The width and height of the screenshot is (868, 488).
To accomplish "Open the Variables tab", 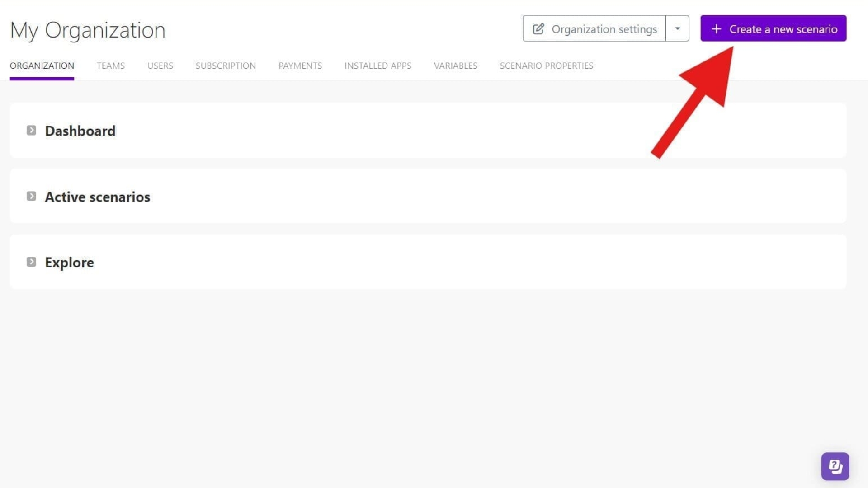I will (x=455, y=66).
